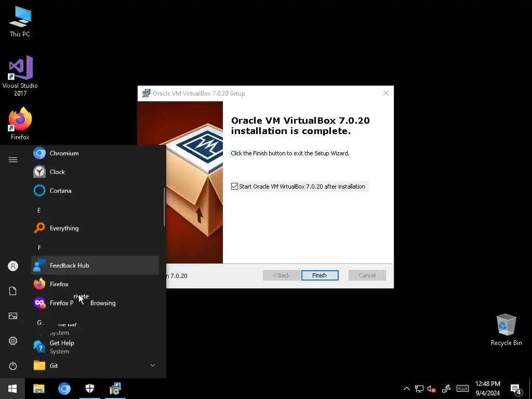Open File Explorer from taskbar
This screenshot has height=399, width=532.
click(x=38, y=389)
